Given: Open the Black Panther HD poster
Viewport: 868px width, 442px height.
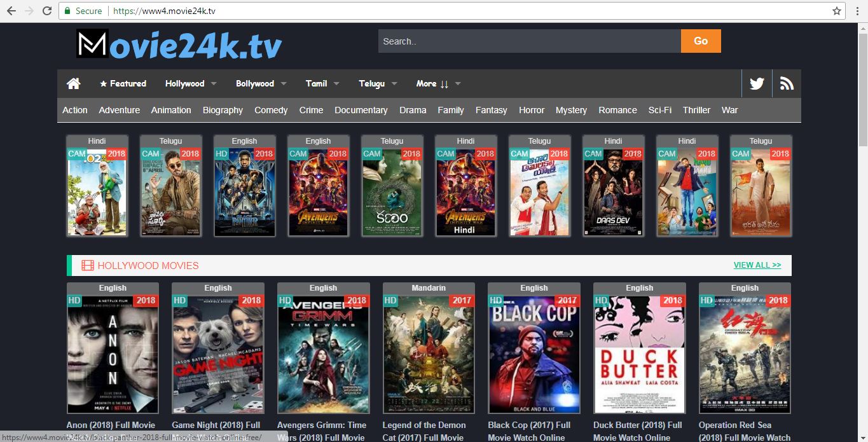Looking at the screenshot, I should 245,191.
